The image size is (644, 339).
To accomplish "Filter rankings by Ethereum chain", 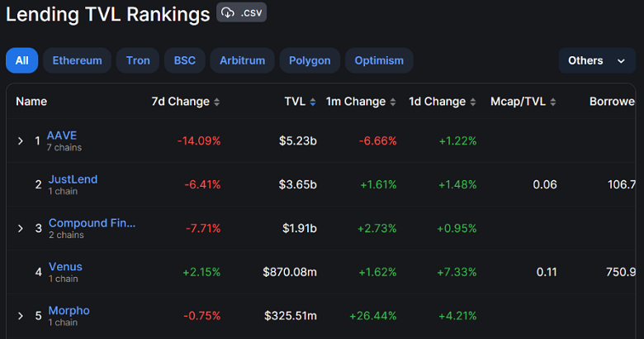I will 77,60.
